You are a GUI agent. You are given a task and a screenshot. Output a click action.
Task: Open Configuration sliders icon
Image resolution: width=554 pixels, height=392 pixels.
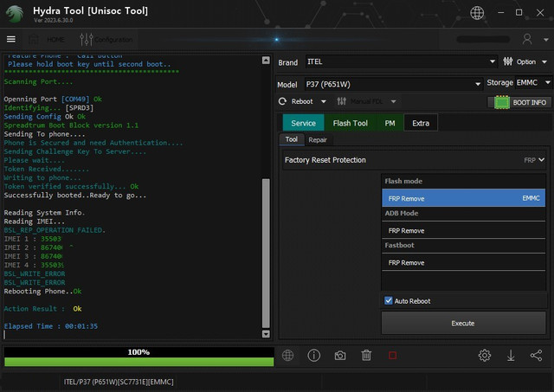[87, 39]
